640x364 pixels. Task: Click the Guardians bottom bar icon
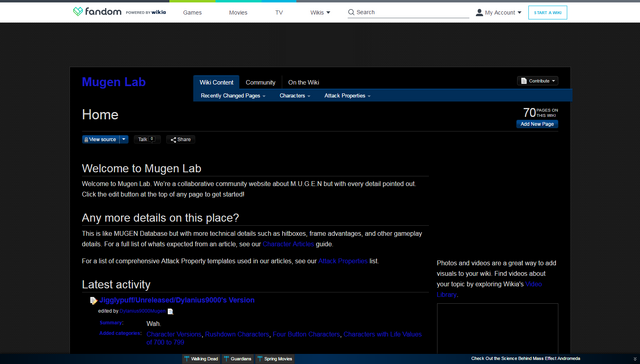226,359
